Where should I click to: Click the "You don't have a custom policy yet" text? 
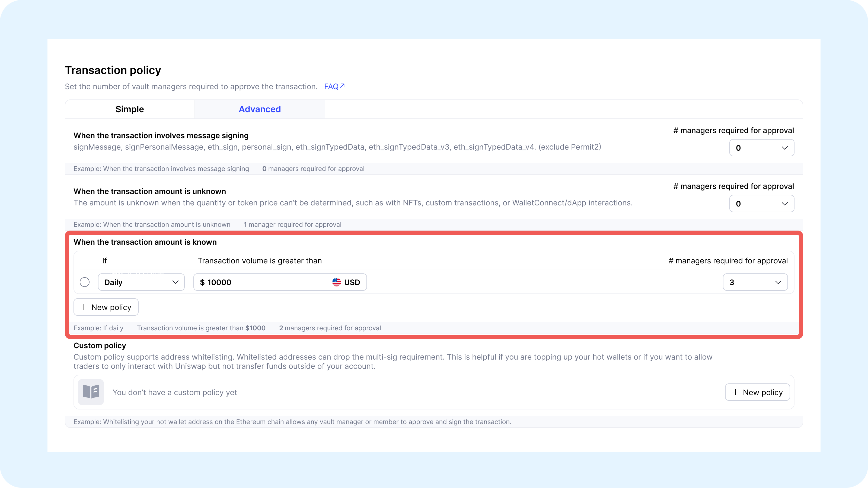point(174,392)
